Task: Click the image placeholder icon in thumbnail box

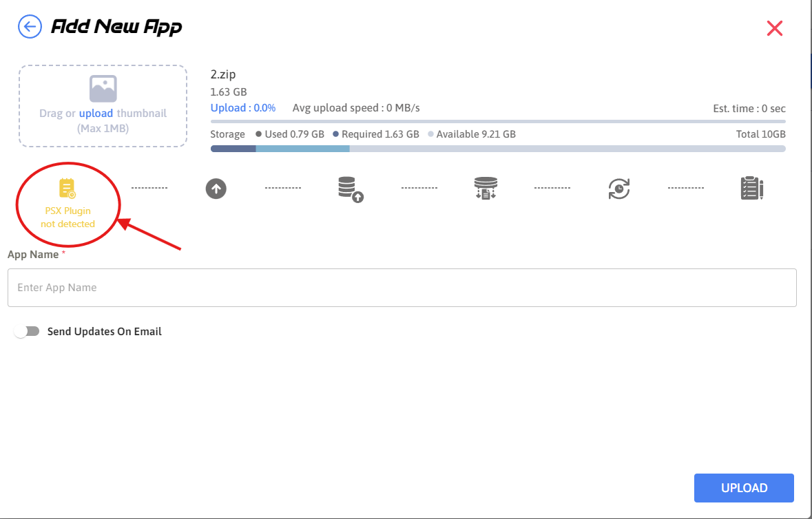Action: click(x=103, y=89)
